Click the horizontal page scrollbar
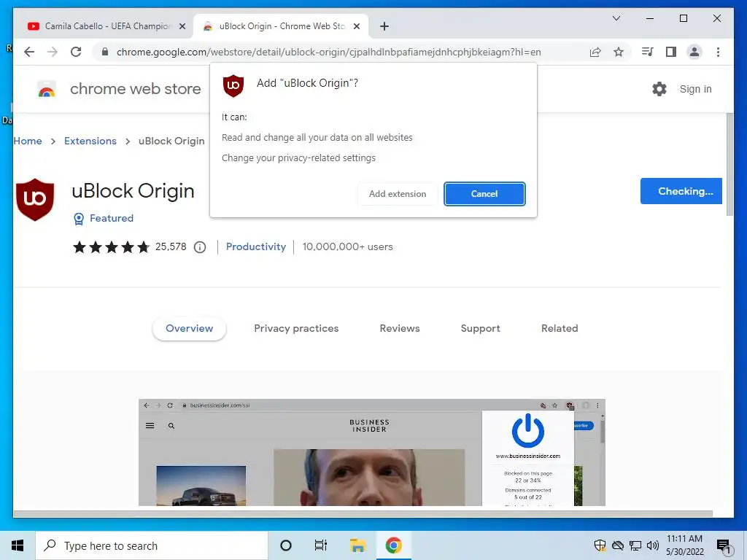Image resolution: width=747 pixels, height=560 pixels. (363, 514)
